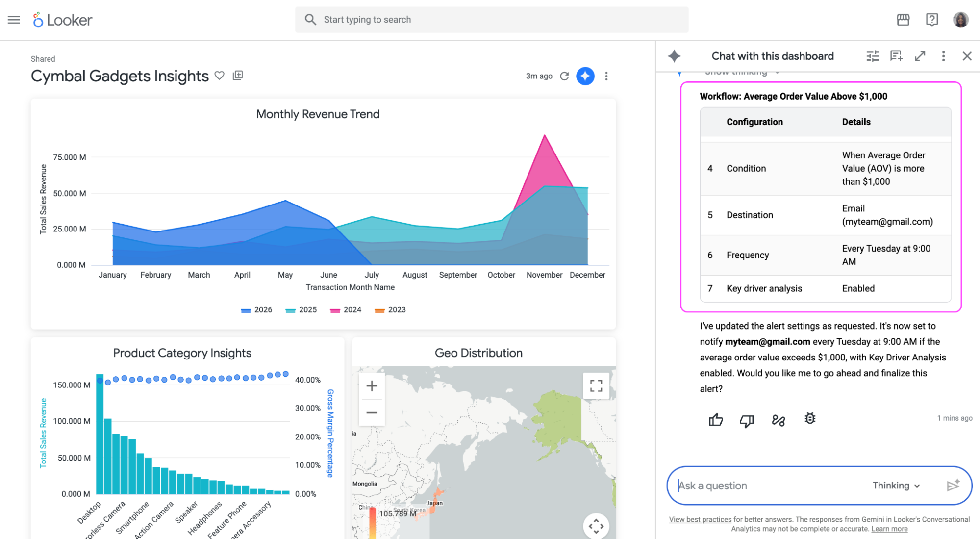Open the Learn more link
Screen dimensions: 980x539
(x=889, y=529)
